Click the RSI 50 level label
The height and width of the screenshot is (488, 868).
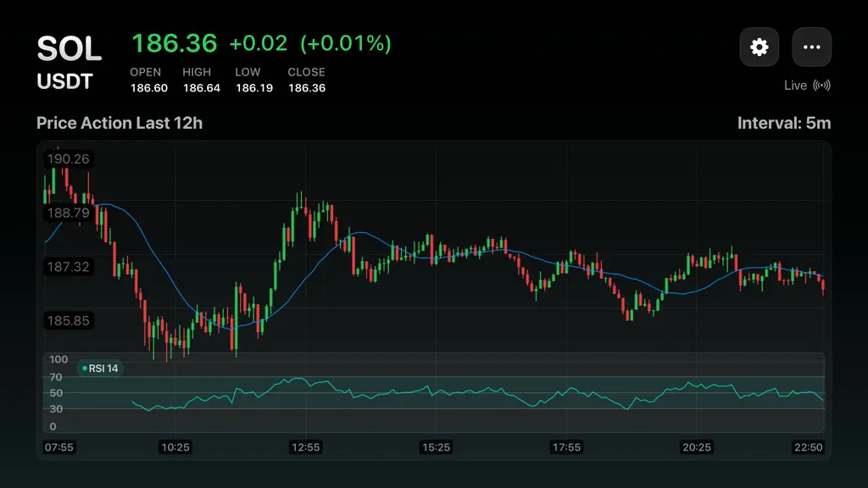[x=56, y=393]
